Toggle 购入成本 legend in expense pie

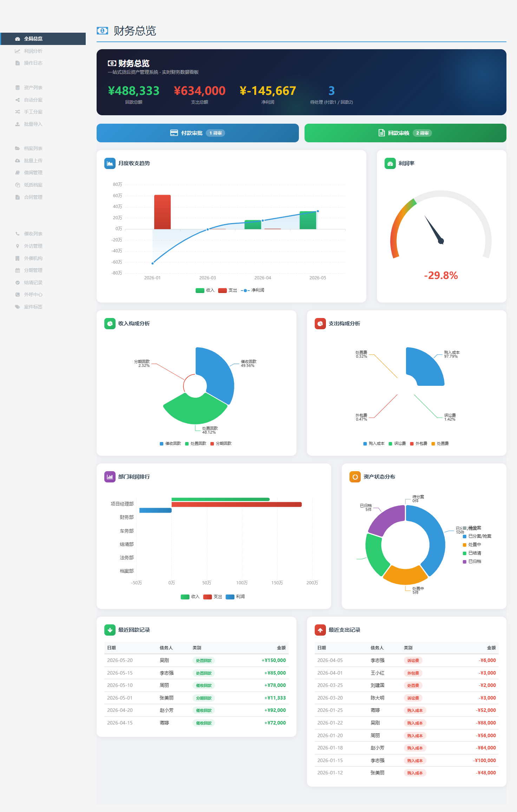[x=374, y=443]
